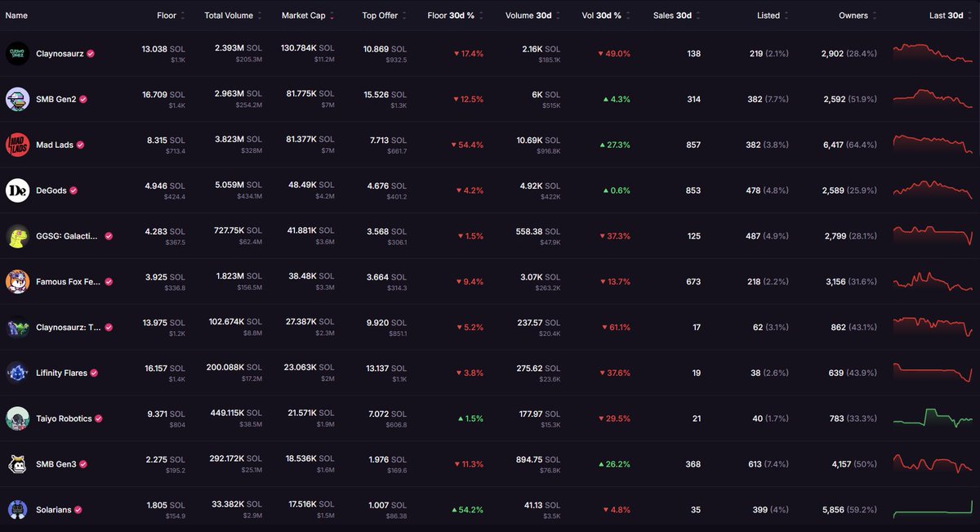Sort by the Total Volume column arrows

coord(261,16)
